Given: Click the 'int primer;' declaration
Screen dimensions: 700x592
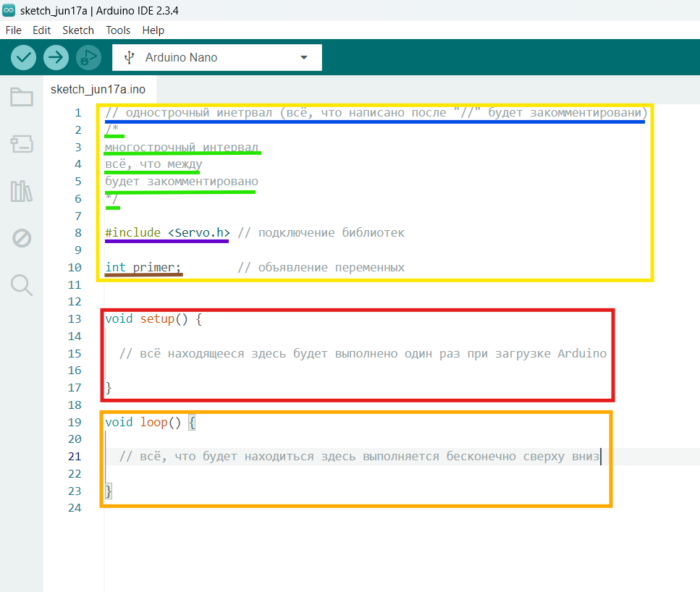Looking at the screenshot, I should [143, 267].
